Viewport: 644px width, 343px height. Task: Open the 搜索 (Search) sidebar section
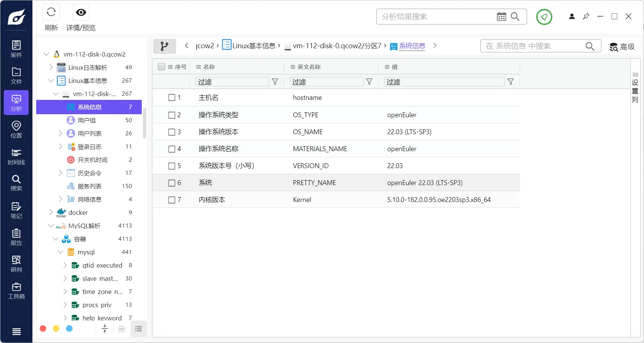[16, 183]
